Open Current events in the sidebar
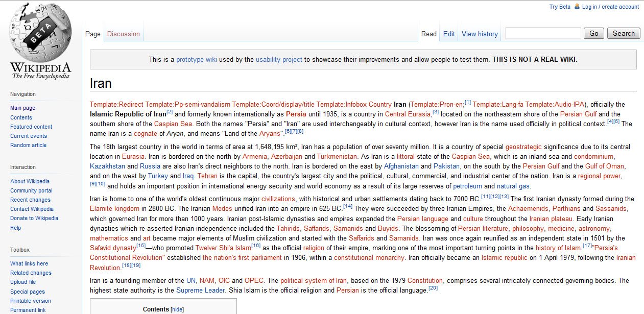Viewport: 644px width, 314px height. click(x=28, y=136)
